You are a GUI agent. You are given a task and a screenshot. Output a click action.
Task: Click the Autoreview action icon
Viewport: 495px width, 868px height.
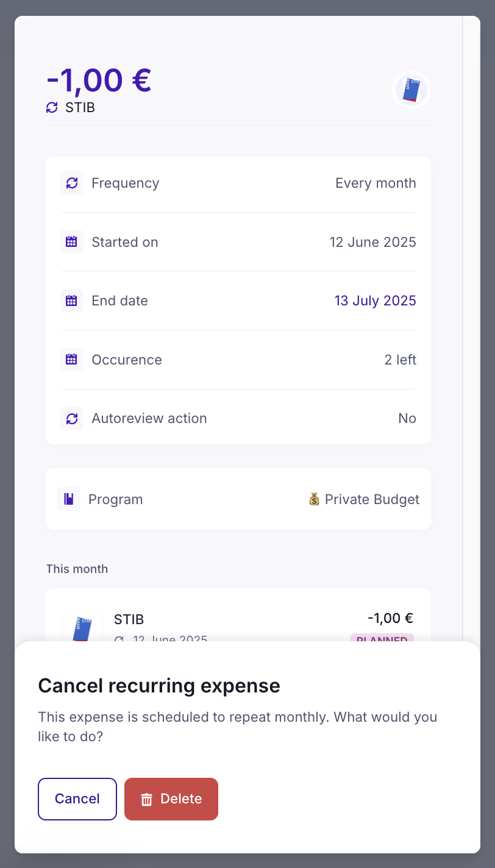point(72,418)
